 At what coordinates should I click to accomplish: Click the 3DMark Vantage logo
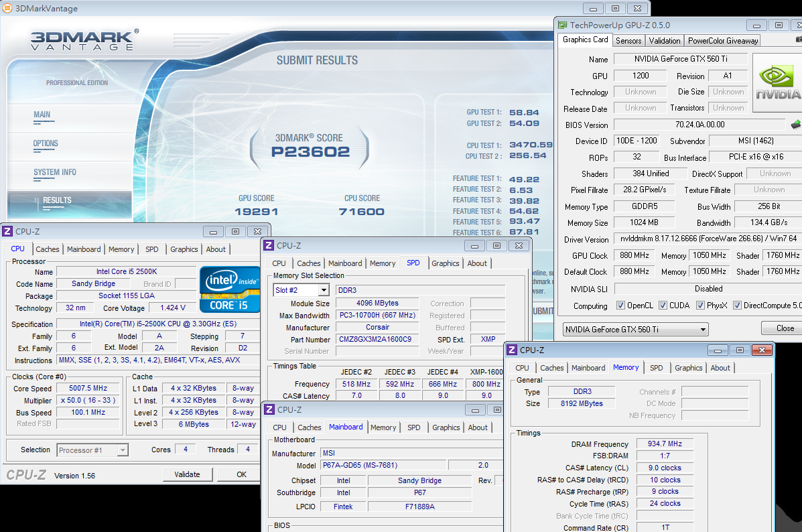coord(84,40)
